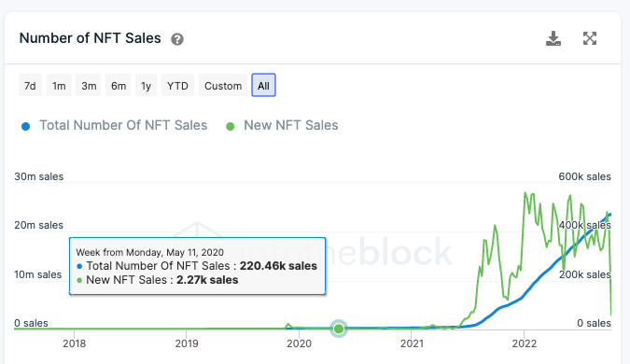Expand chart to fullscreen
630x364 pixels.
click(x=590, y=38)
